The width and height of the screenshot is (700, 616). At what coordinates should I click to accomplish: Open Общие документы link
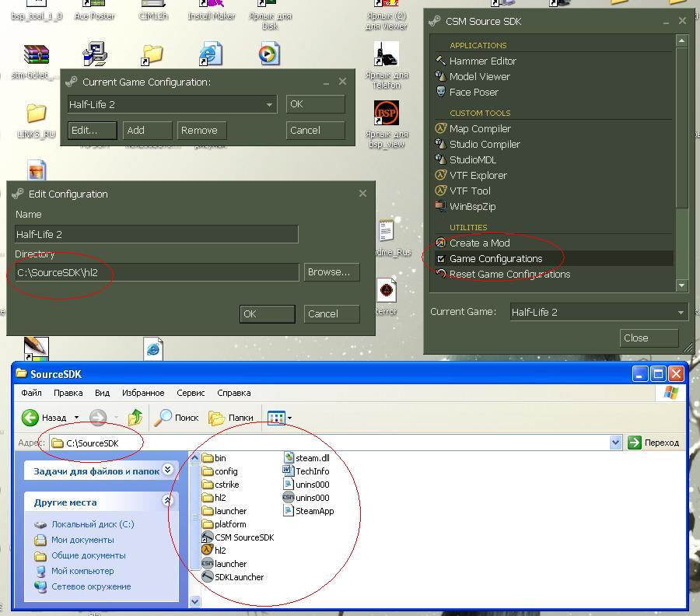80,555
